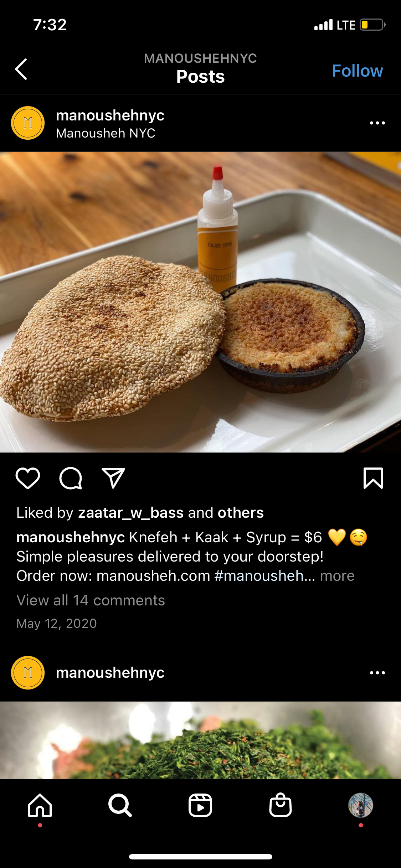Expand caption by tapping more
The height and width of the screenshot is (868, 401).
click(337, 576)
